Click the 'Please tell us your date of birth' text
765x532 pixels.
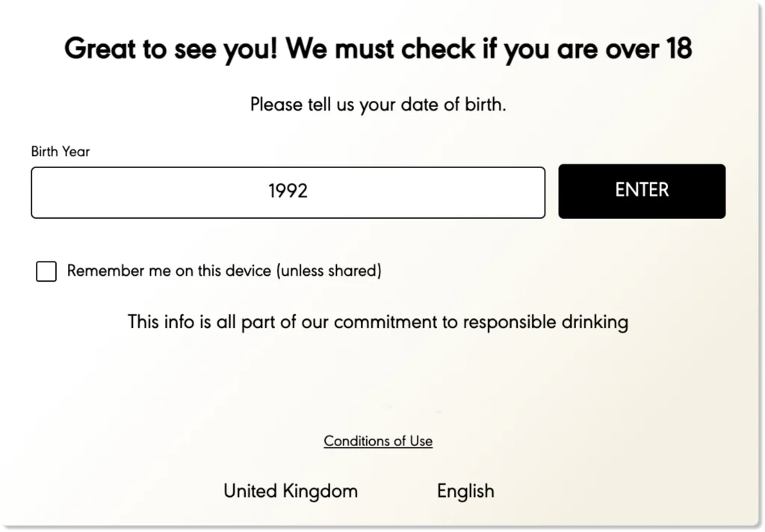click(x=378, y=105)
